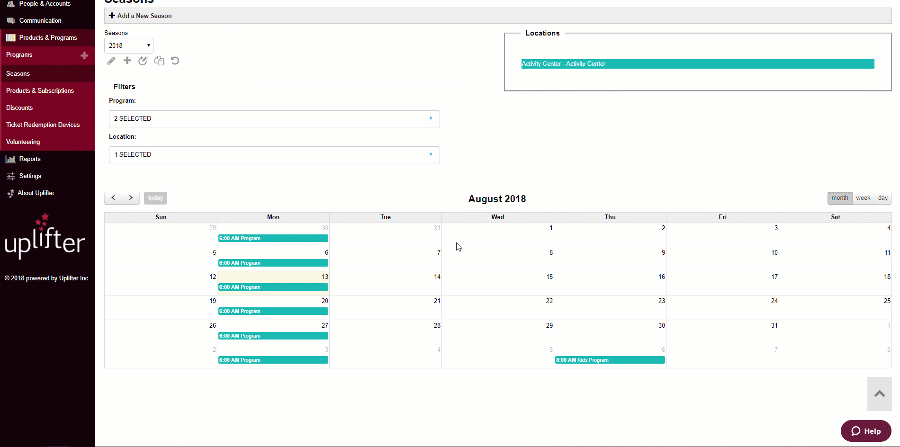This screenshot has height=447, width=900.
Task: Open the 6:00 AM Program event on August 20
Action: 273,312
